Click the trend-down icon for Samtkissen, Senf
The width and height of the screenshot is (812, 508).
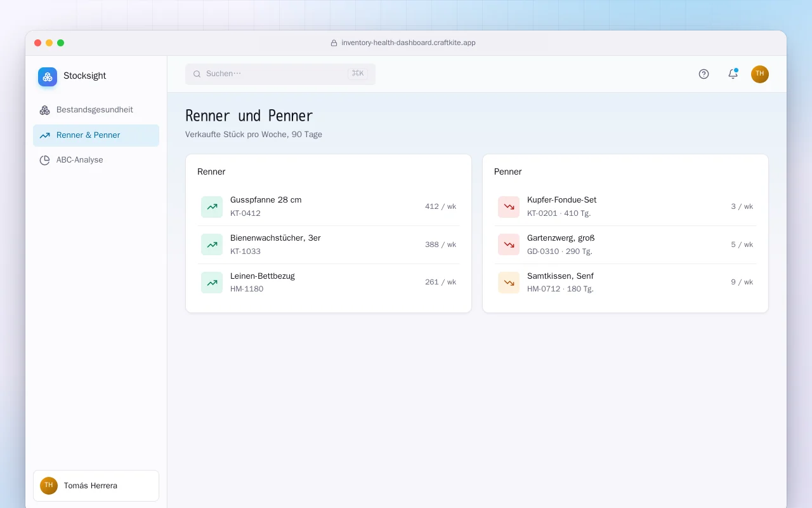[509, 283]
